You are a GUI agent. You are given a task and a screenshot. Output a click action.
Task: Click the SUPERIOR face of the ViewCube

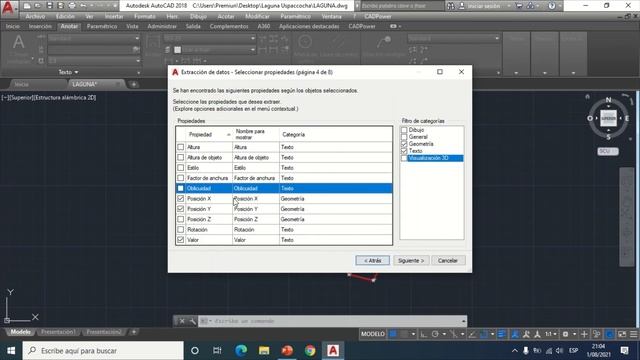[x=608, y=118]
